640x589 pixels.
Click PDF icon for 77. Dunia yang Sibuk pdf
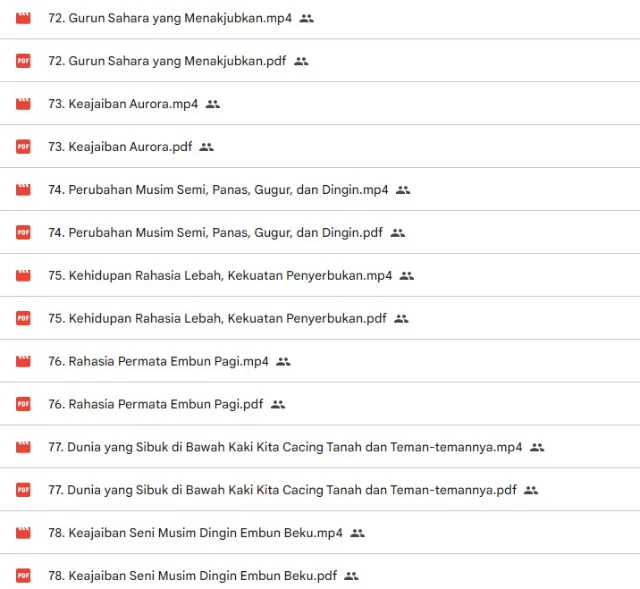[23, 490]
